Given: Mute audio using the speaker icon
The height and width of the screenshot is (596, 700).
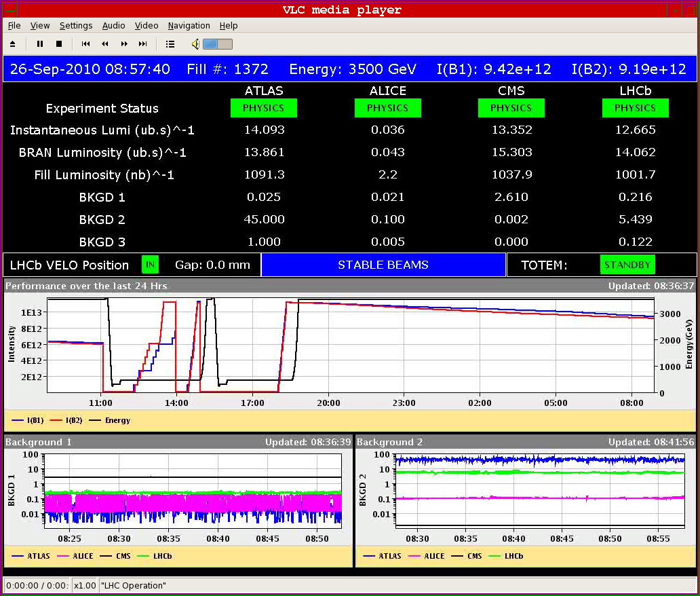Looking at the screenshot, I should tap(195, 44).
